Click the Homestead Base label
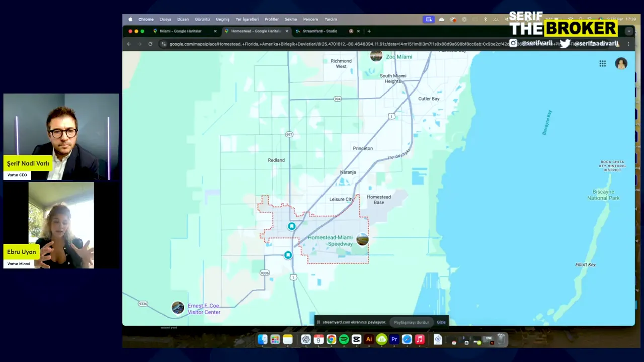 click(x=379, y=200)
